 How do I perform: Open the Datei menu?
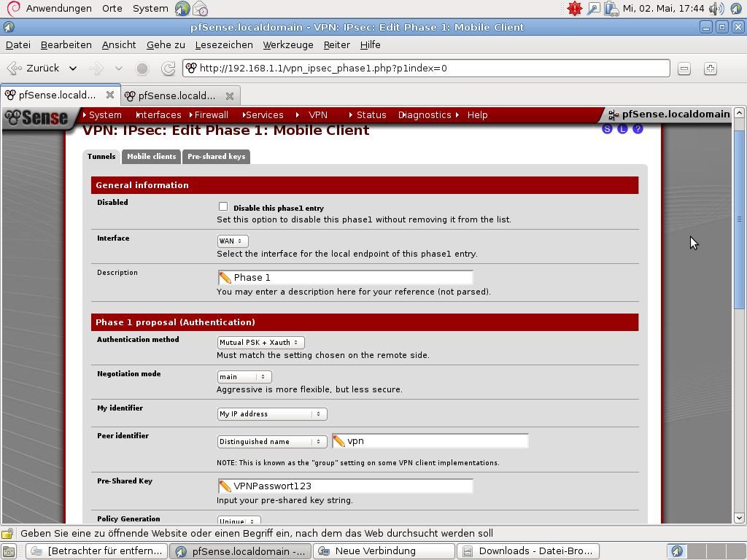[x=18, y=44]
